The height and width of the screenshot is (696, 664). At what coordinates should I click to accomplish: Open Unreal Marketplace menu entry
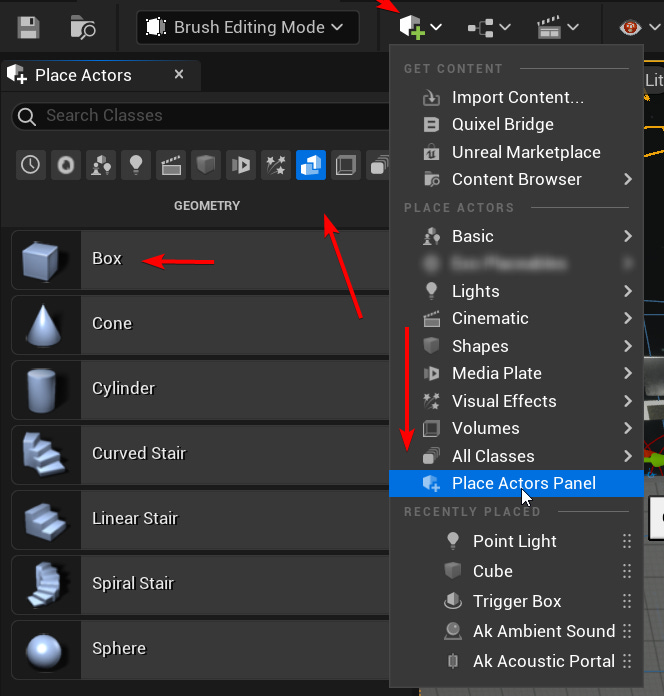[x=516, y=152]
